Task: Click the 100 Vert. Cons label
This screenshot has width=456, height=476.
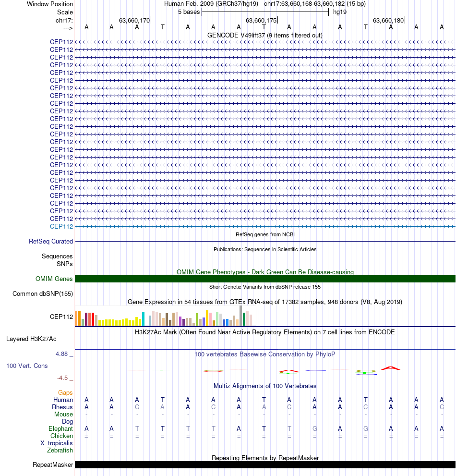Action: 27,366
